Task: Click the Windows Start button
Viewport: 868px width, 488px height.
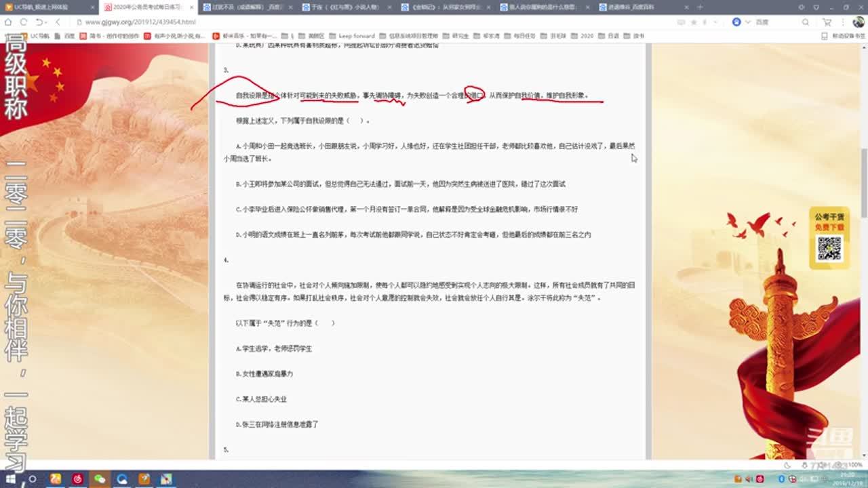Action: [10, 479]
